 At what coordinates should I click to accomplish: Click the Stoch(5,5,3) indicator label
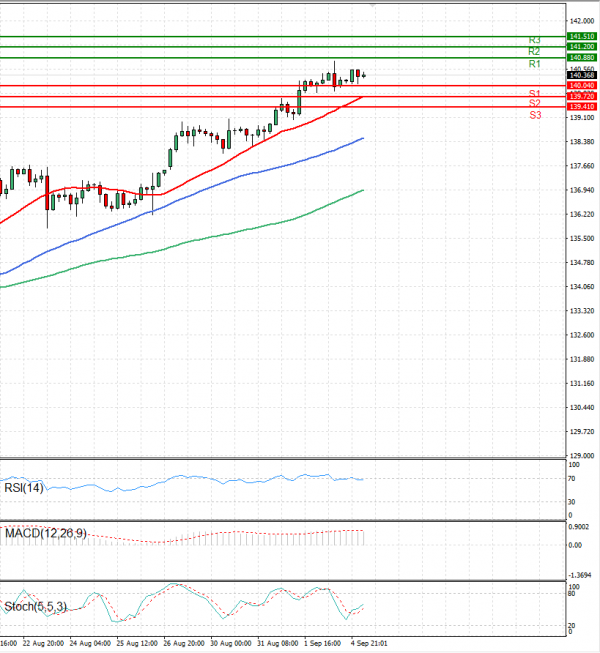point(36,606)
